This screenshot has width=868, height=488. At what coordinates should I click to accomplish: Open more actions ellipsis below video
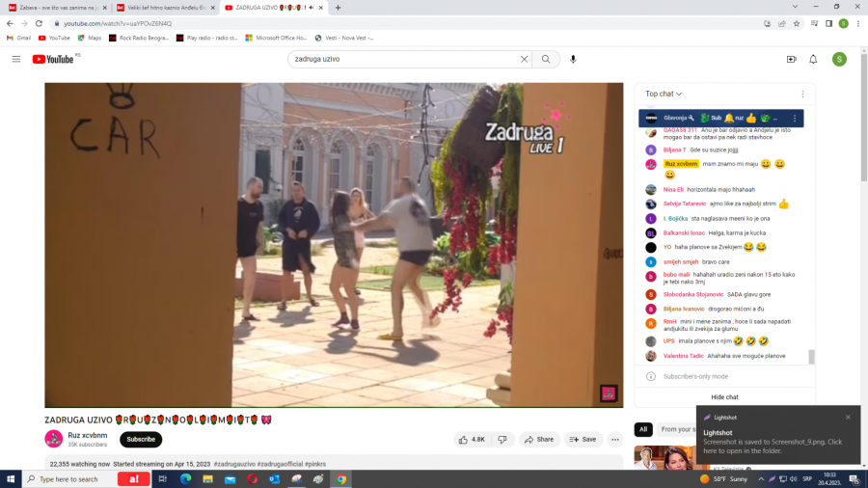[x=615, y=439]
